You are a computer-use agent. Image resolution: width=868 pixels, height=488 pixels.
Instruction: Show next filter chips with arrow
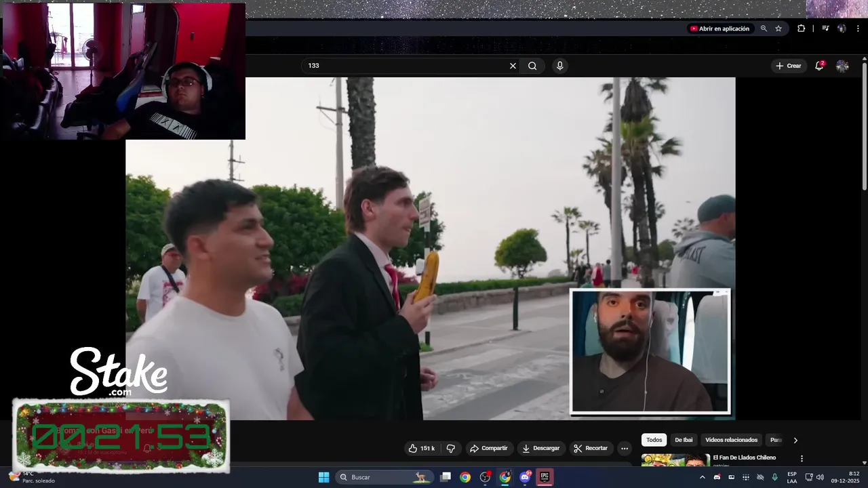coord(795,440)
